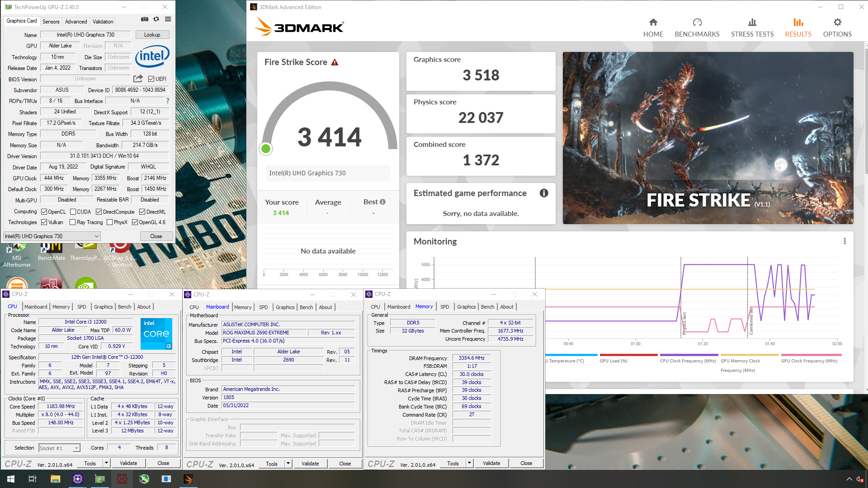
Task: Open 3DMark RESULTS section
Action: pyautogui.click(x=798, y=28)
